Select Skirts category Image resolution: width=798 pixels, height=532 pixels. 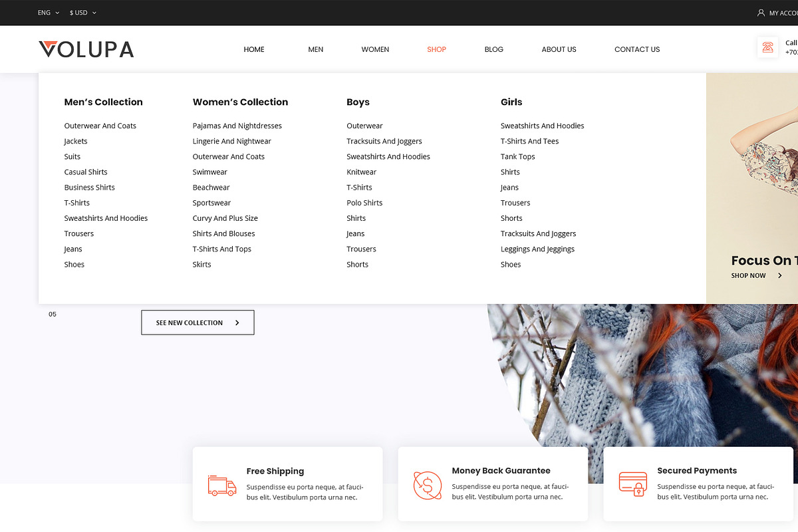click(201, 264)
